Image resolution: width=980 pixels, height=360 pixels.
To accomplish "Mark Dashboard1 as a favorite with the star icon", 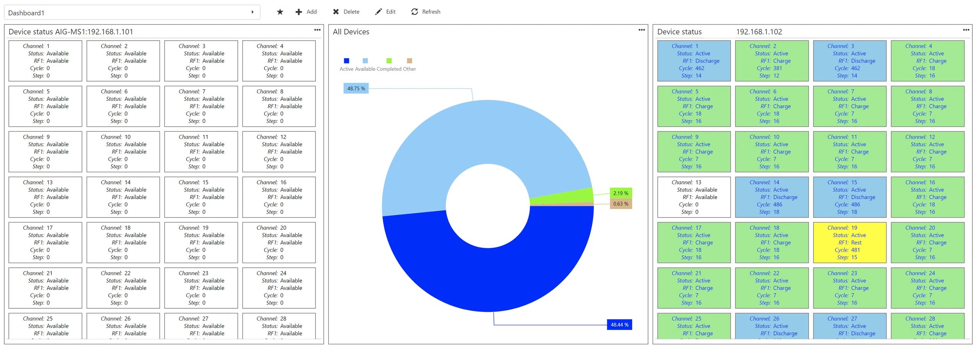I will tap(280, 12).
